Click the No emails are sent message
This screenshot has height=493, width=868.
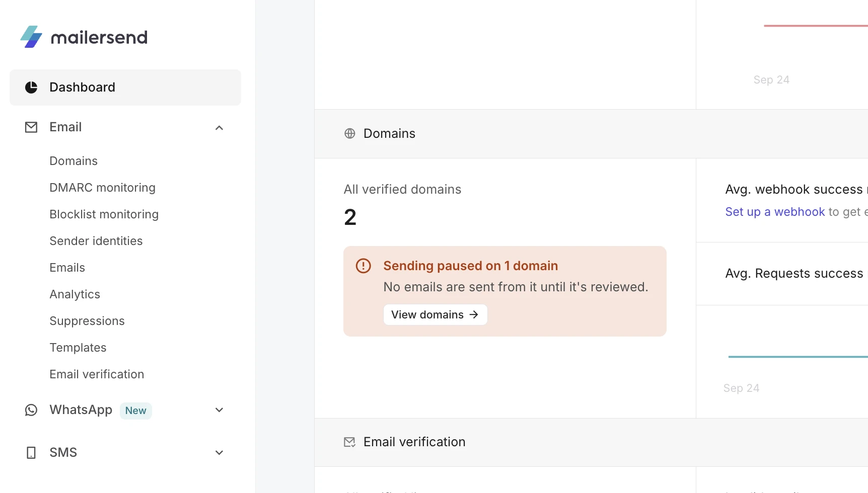tap(516, 287)
